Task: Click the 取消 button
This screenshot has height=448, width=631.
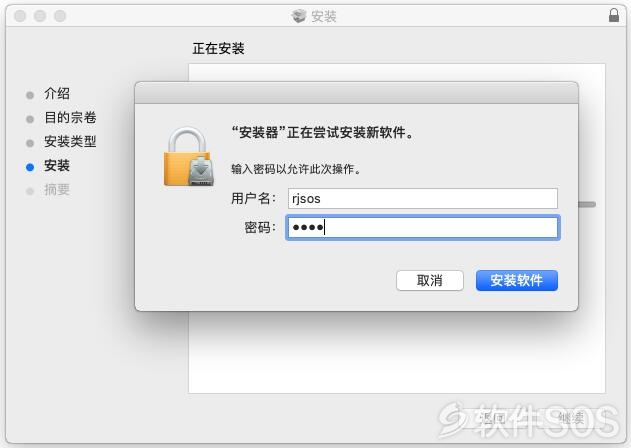Action: coord(430,280)
